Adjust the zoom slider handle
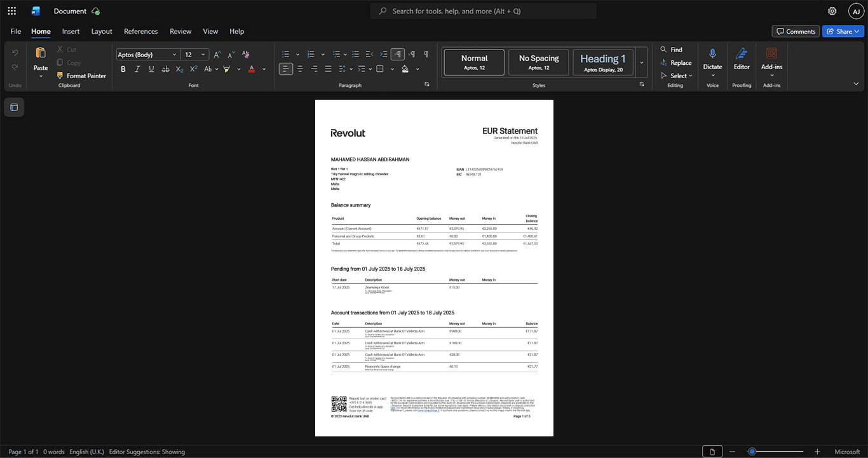Viewport: 868px width, 458px height. click(752, 452)
